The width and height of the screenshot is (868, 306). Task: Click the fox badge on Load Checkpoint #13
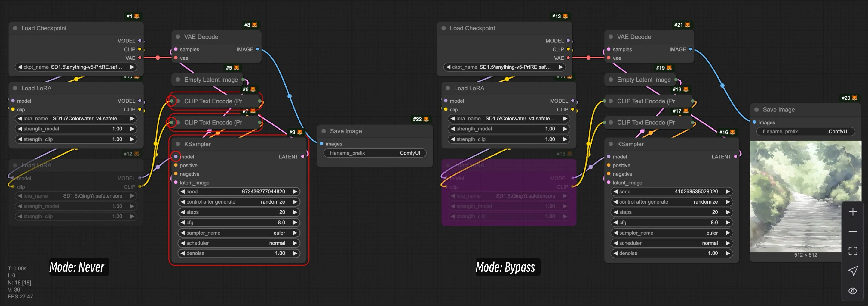click(566, 16)
